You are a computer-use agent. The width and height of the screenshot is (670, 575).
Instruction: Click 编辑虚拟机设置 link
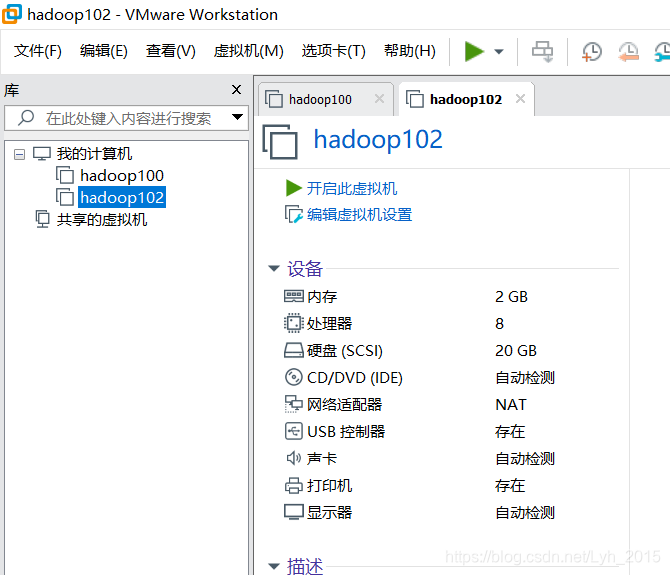[359, 214]
